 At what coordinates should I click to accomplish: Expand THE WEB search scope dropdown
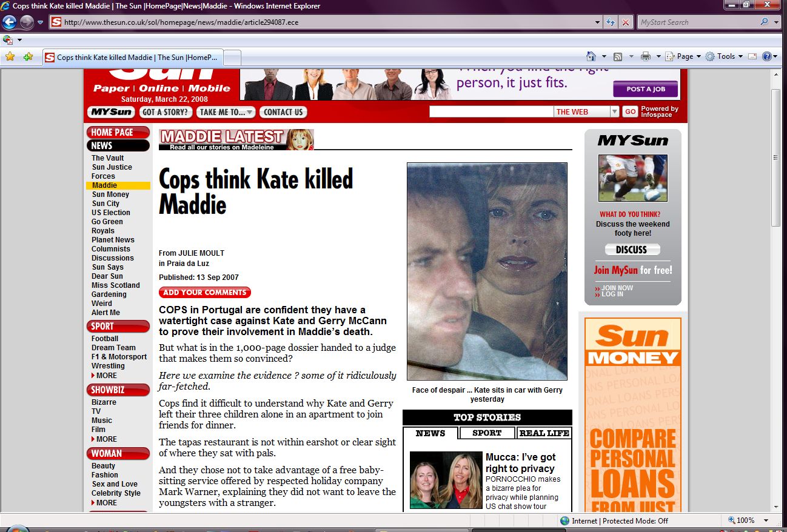(x=614, y=111)
